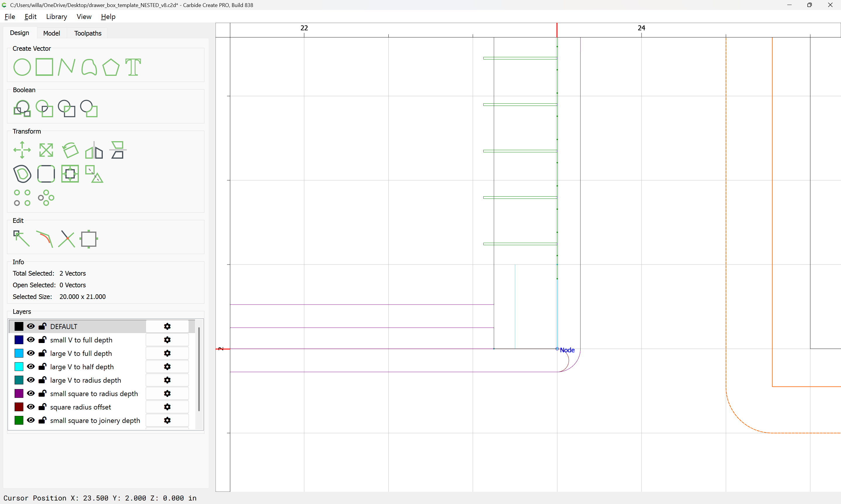Screen dimensions: 841x504
Task: Select the Node Edit tool
Action: (21, 239)
